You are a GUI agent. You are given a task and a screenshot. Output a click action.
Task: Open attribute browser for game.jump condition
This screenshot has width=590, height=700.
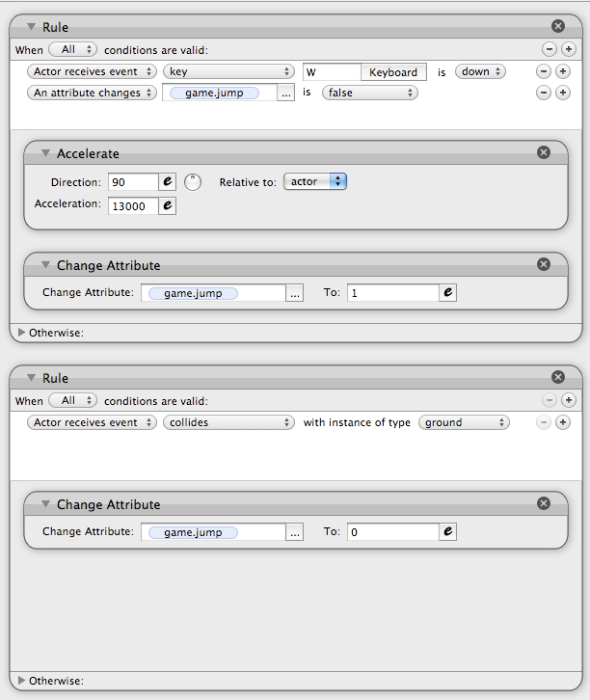coord(286,94)
